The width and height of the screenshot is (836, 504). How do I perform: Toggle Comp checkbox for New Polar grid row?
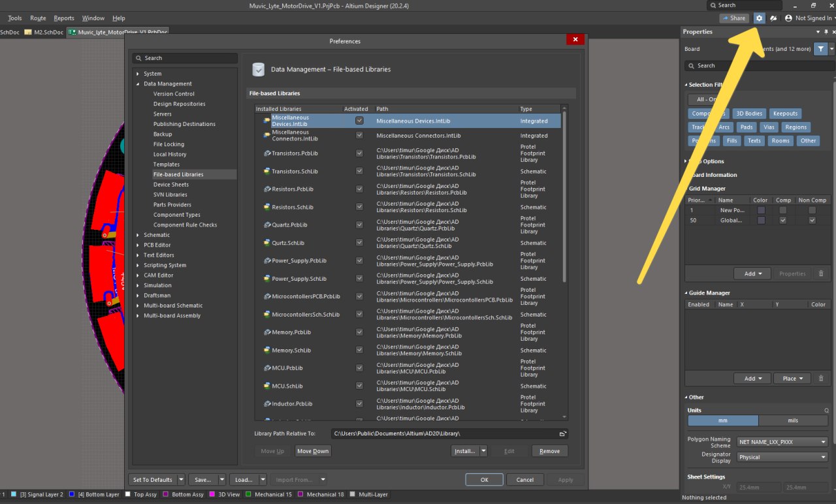pyautogui.click(x=782, y=210)
